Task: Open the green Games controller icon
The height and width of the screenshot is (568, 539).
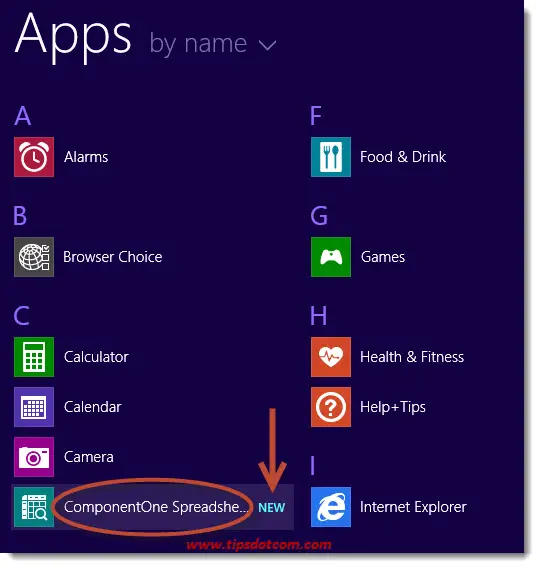Action: 331,257
